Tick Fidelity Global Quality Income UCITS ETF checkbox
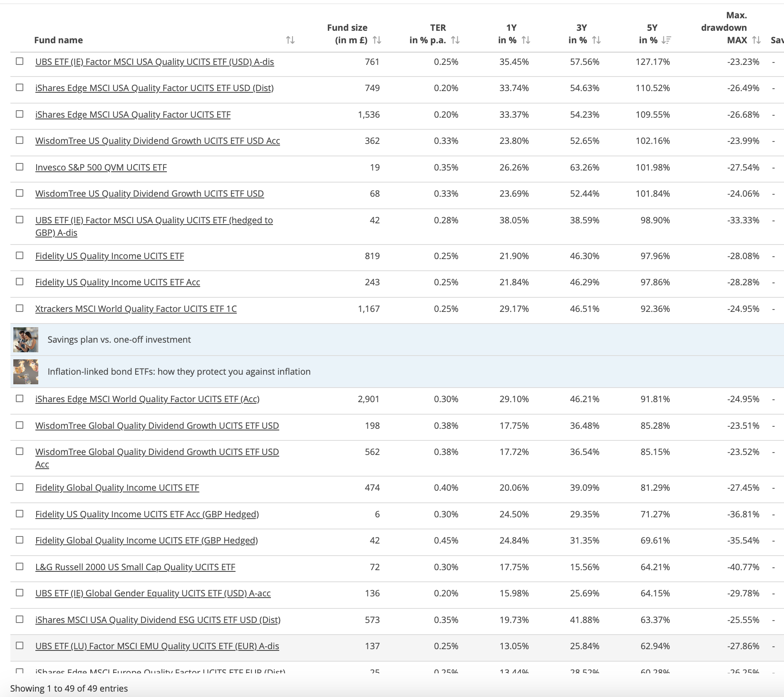 pos(20,487)
